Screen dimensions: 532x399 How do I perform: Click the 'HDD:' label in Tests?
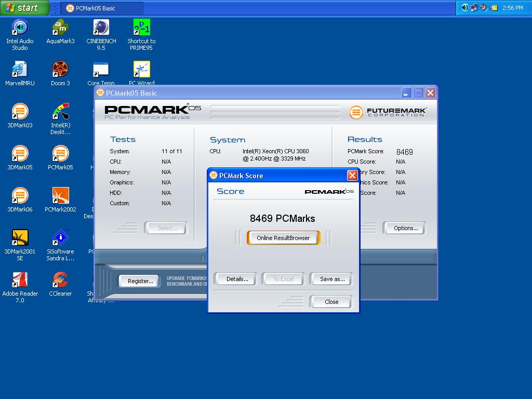click(116, 193)
